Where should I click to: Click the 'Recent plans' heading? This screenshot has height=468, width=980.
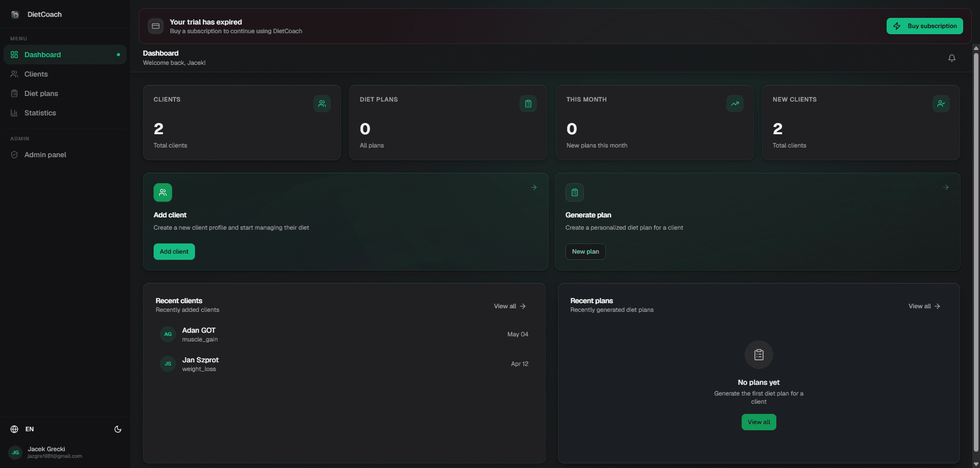592,301
